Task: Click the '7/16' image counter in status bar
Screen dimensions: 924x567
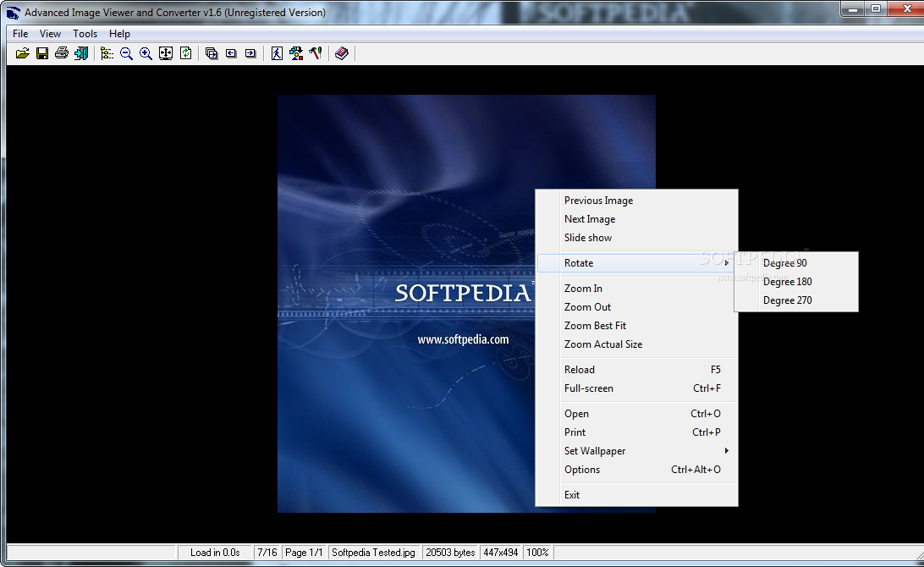Action: (267, 553)
